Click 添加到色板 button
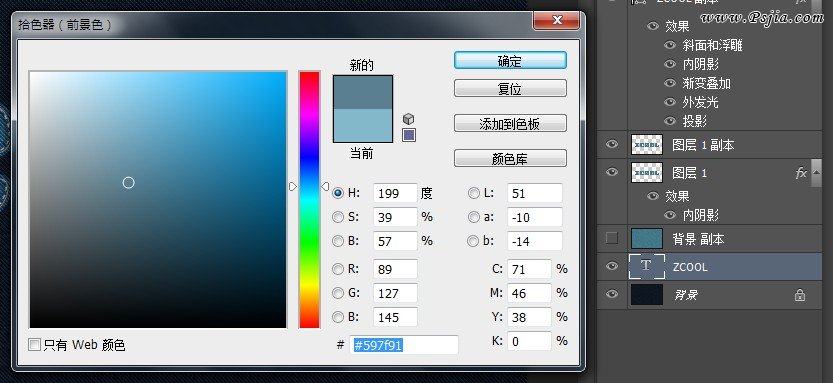This screenshot has width=833, height=383. (510, 124)
